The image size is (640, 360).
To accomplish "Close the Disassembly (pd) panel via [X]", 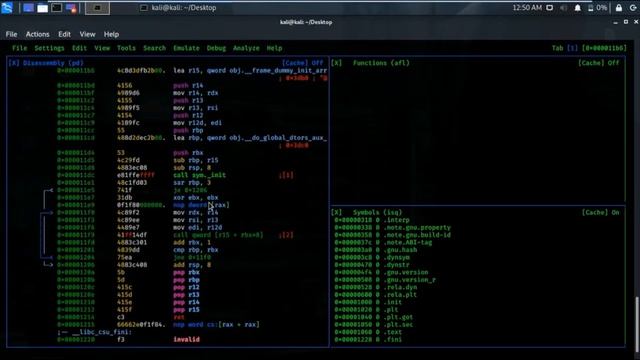I will (14, 63).
